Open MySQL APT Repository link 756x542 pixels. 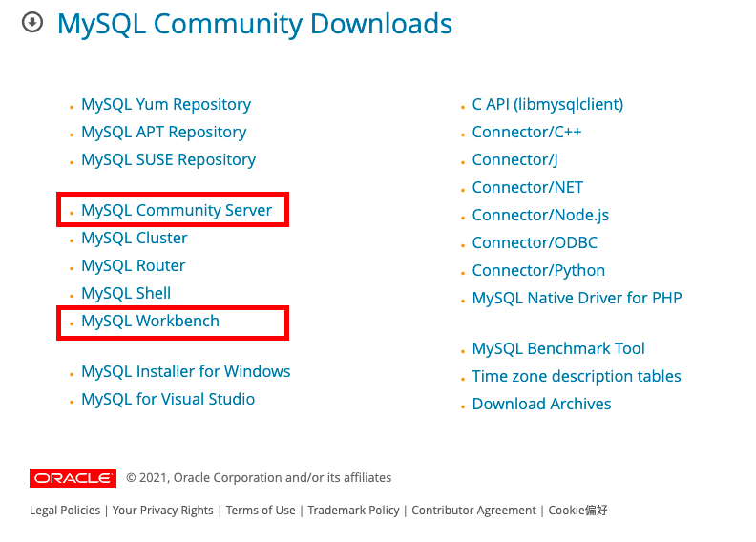(164, 132)
